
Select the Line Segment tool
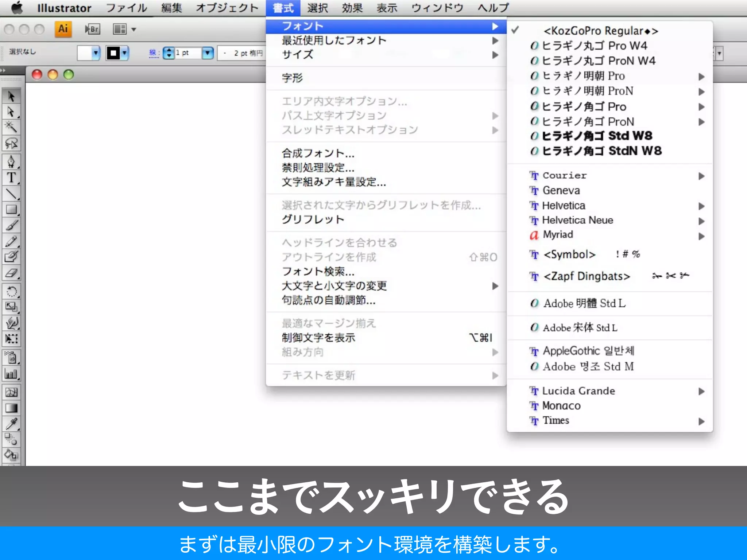click(11, 194)
